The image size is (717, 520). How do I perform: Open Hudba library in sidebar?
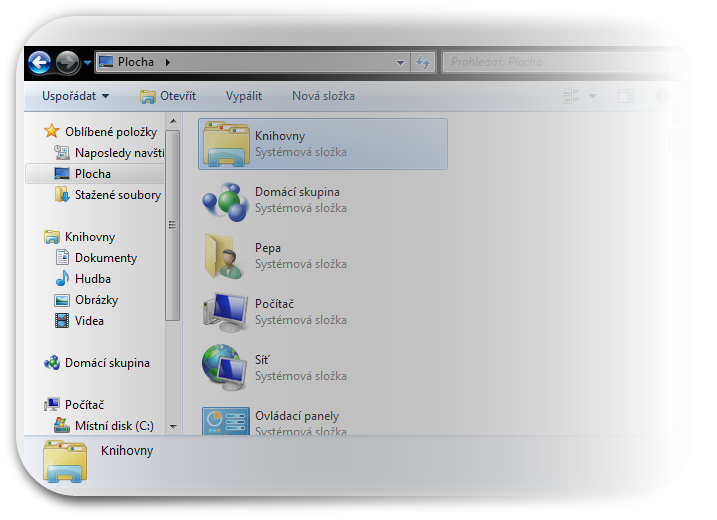(x=93, y=279)
